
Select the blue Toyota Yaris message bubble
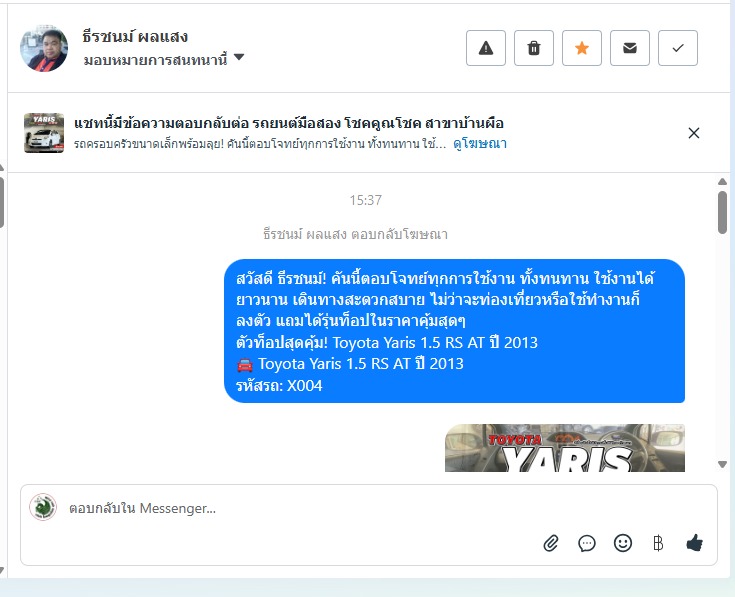pos(454,331)
